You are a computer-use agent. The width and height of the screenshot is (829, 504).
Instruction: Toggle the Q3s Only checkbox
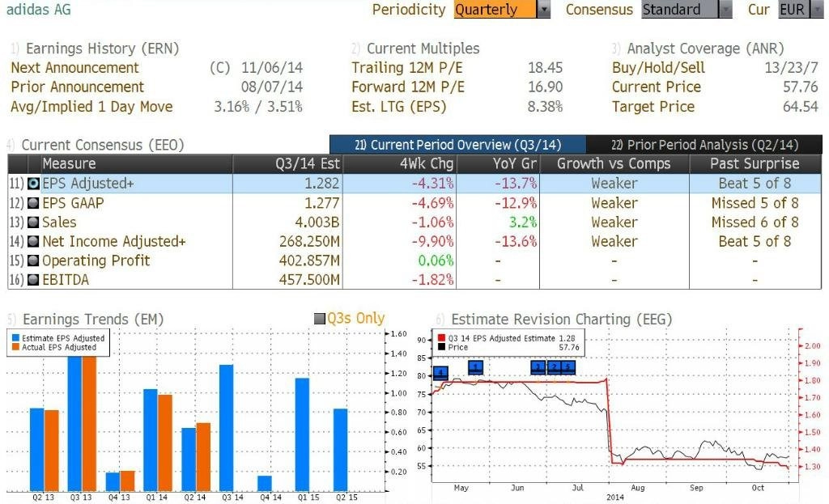(x=319, y=319)
